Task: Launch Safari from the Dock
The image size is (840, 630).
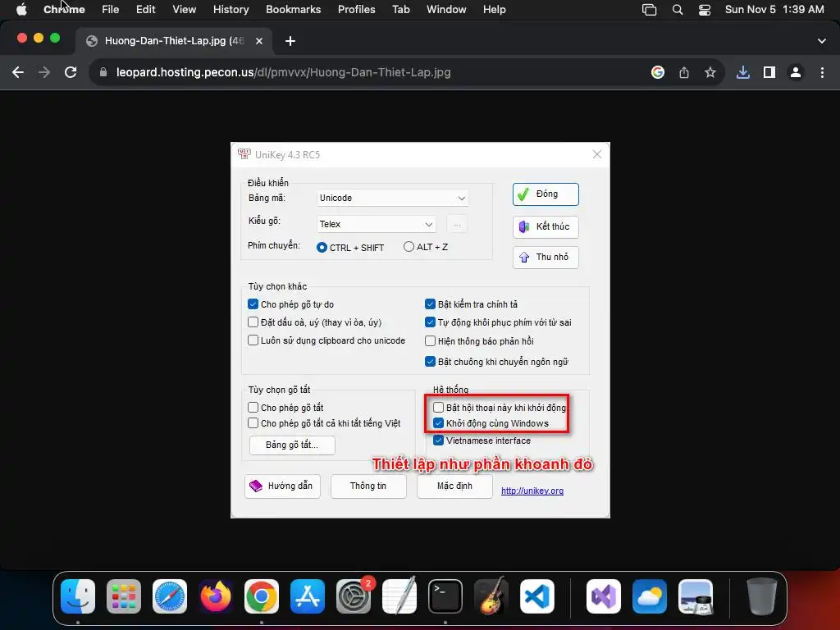Action: (170, 596)
